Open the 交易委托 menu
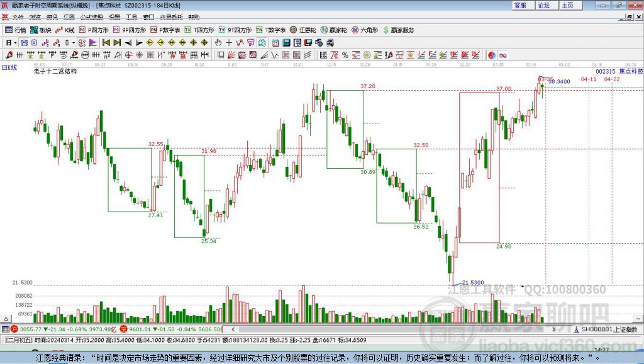This screenshot has width=644, height=364. [x=171, y=17]
